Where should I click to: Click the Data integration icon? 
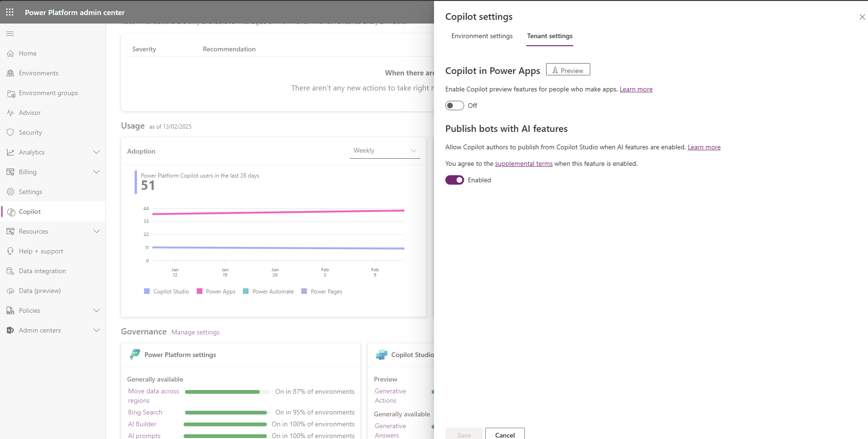coord(10,271)
